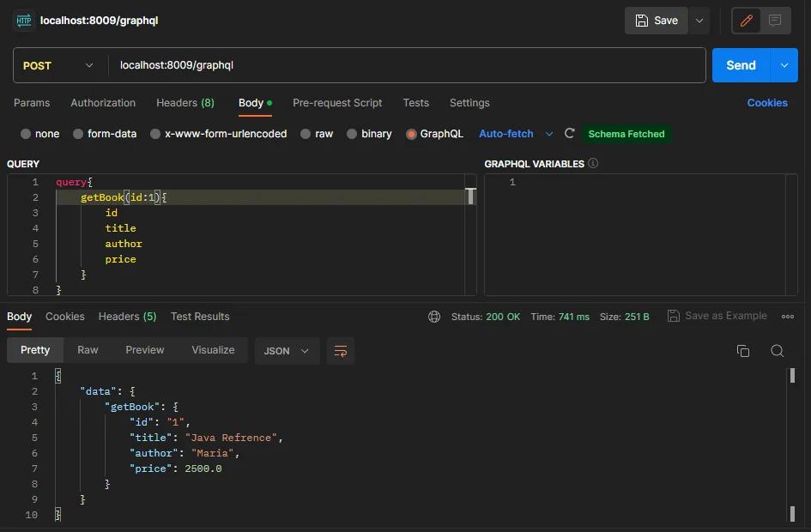Expand the Auto-fetch chevron
The image size is (811, 532).
tap(548, 134)
